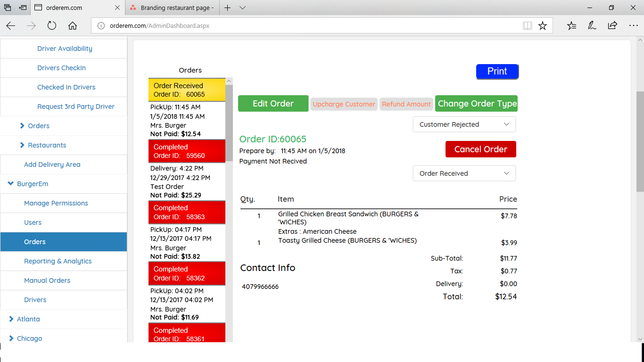Open the favorites hub icon
The image size is (644, 362).
pos(571,25)
